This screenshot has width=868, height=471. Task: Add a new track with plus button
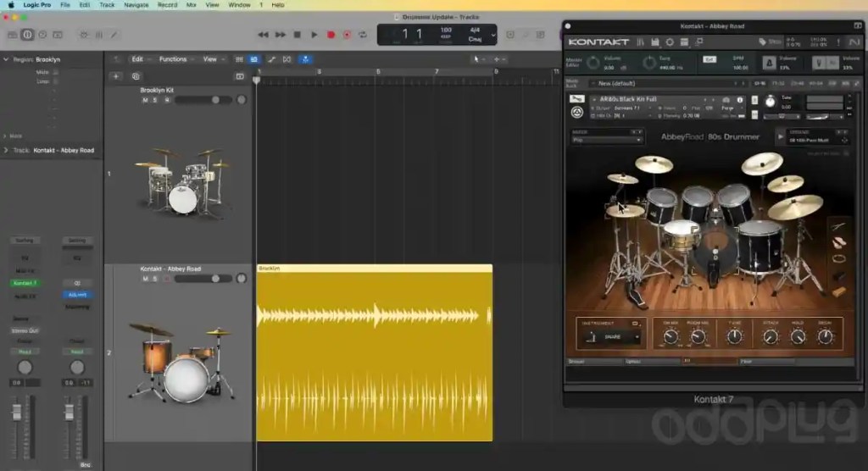(x=115, y=76)
